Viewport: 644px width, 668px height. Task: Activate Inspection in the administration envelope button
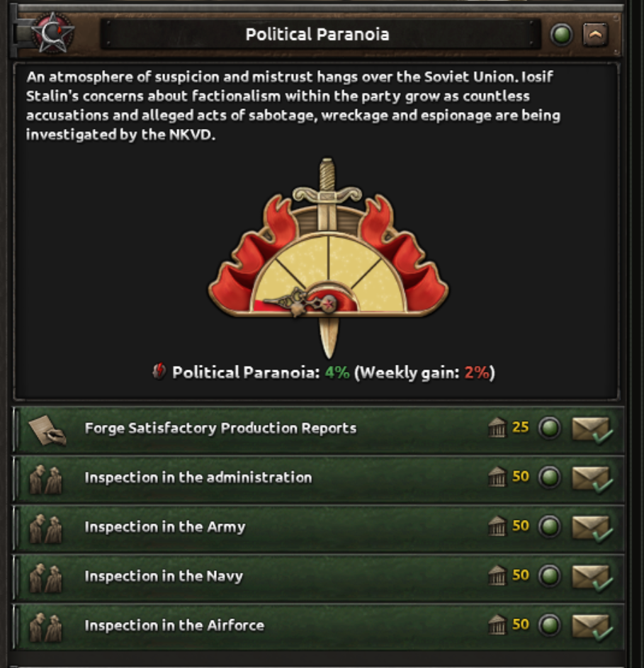(590, 478)
